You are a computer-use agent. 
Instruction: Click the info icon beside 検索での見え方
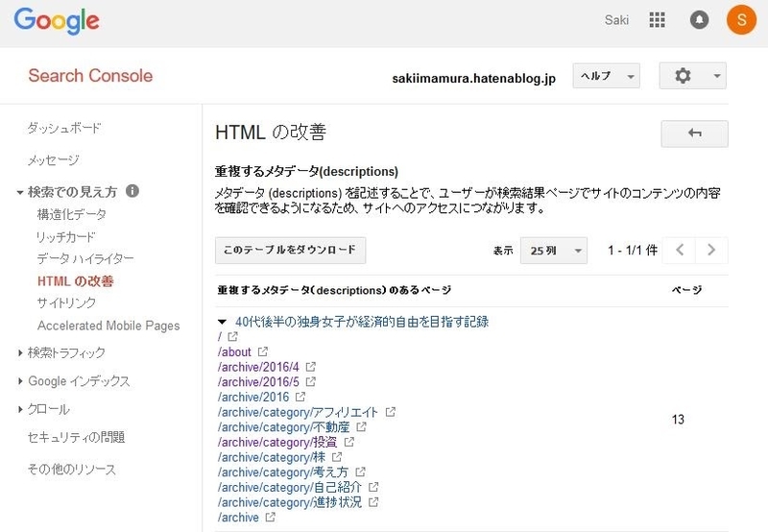(x=132, y=190)
